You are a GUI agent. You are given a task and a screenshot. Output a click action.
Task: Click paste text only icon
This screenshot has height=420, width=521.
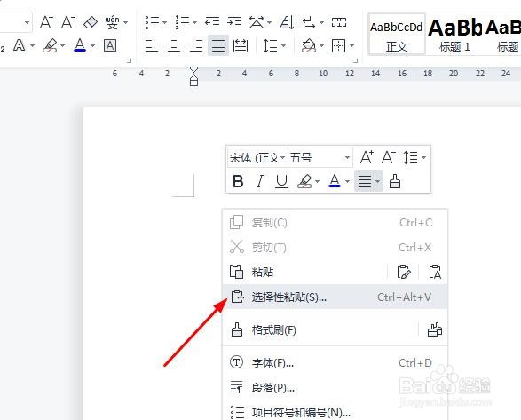click(x=435, y=272)
